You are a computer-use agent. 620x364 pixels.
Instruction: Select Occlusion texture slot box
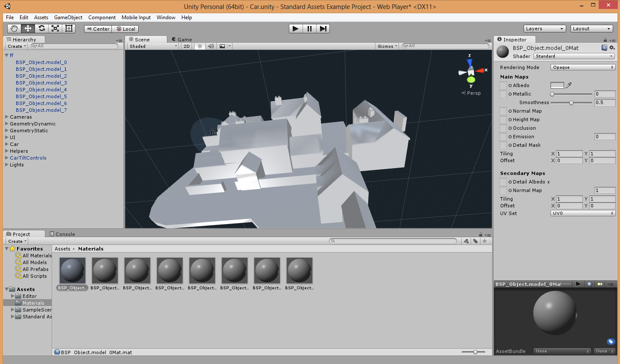(503, 128)
